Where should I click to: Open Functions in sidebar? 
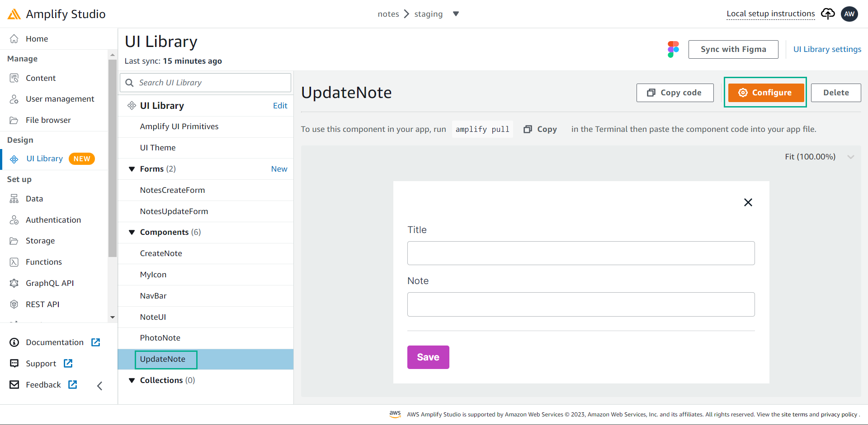point(44,262)
